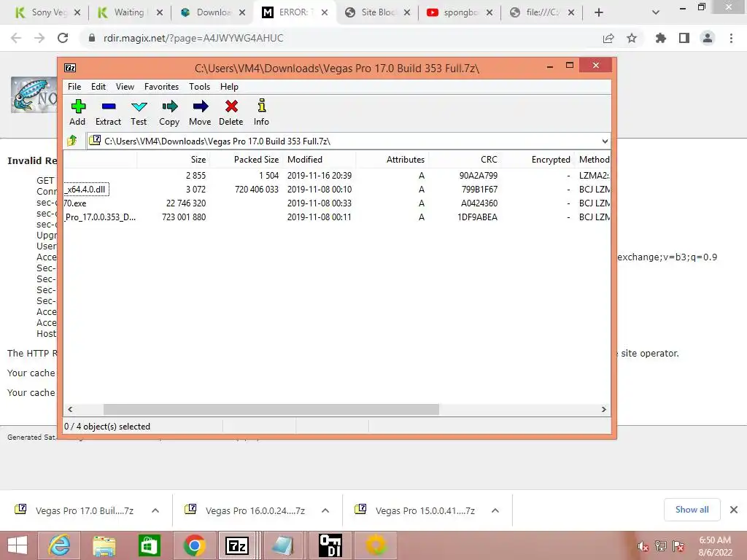Close the ERROR tab in Chrome
Screen dimensions: 747x560
tap(325, 12)
